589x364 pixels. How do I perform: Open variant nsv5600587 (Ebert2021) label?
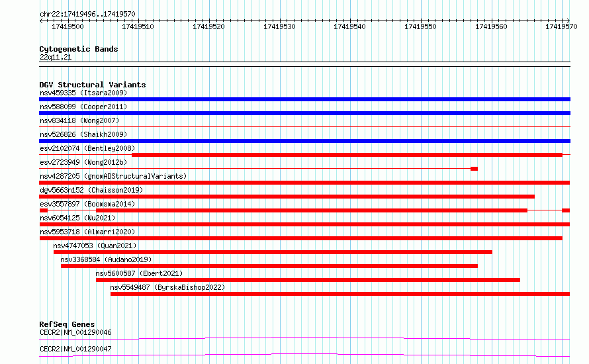(139, 273)
